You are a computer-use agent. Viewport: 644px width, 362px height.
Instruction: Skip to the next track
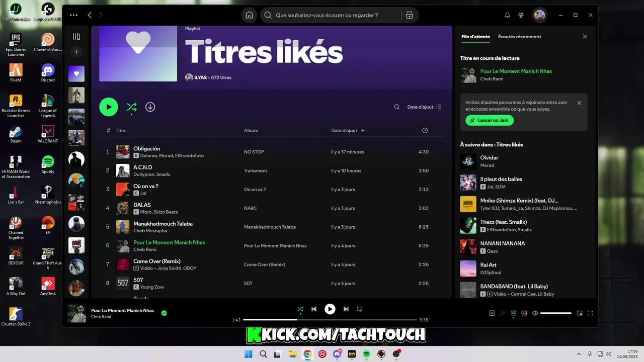coord(346,309)
